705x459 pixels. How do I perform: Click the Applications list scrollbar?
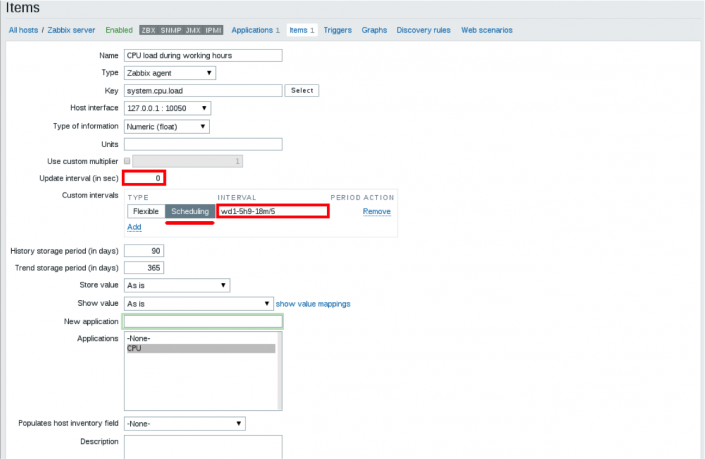click(280, 371)
